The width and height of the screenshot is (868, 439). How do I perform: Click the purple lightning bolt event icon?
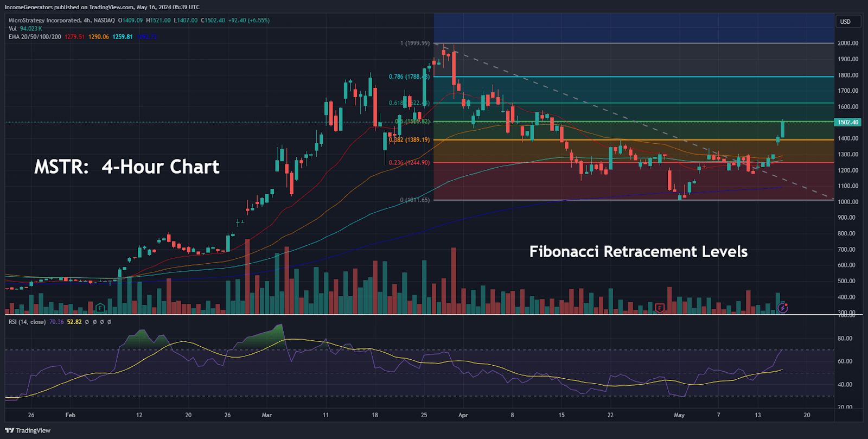(x=782, y=308)
